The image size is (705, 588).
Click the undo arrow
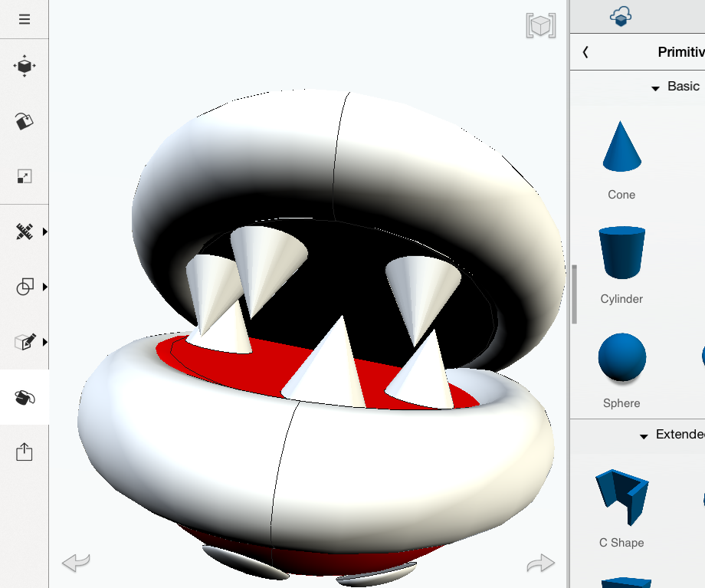click(74, 563)
